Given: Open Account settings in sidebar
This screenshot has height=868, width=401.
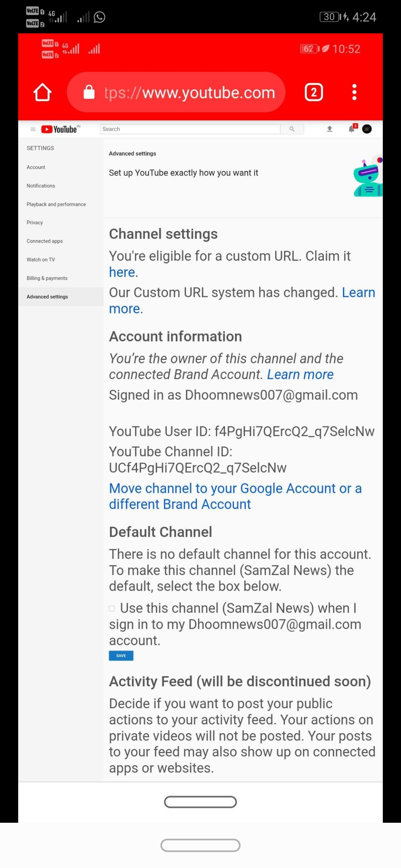Looking at the screenshot, I should pyautogui.click(x=36, y=167).
